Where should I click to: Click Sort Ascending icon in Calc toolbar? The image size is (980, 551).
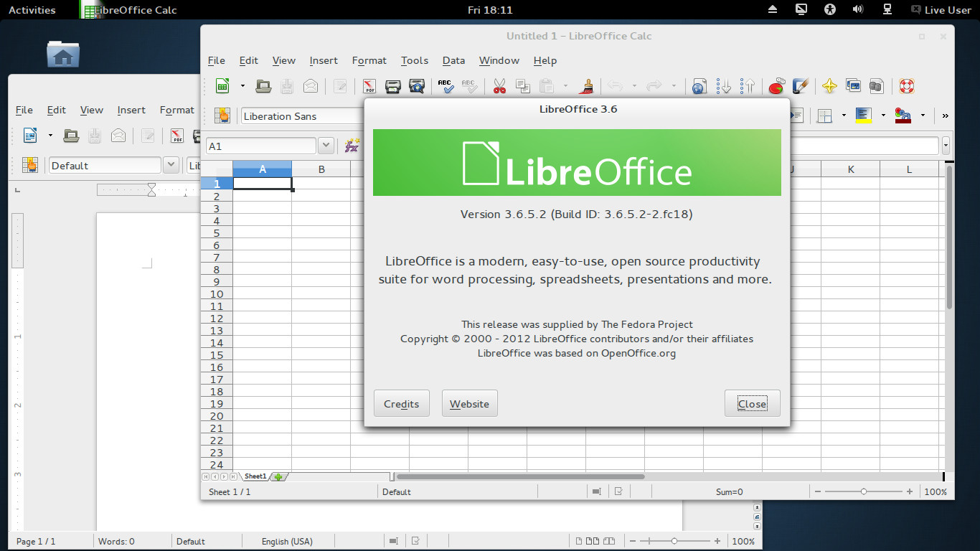724,86
